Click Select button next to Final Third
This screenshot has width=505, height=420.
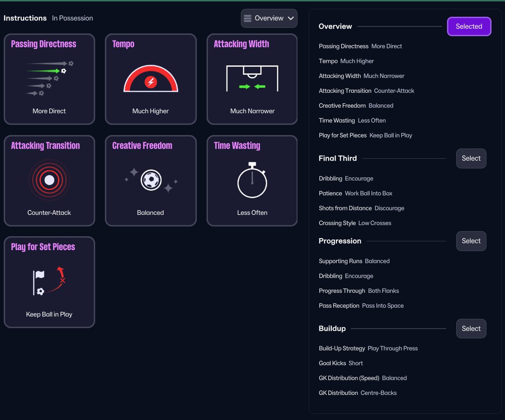[471, 158]
